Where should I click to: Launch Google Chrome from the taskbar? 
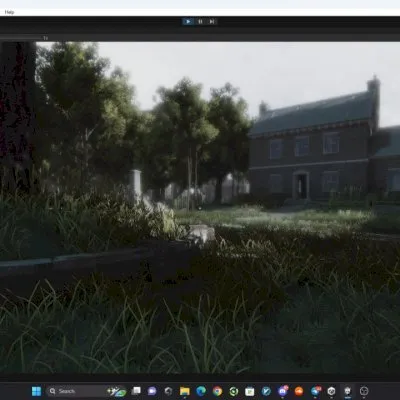217,391
